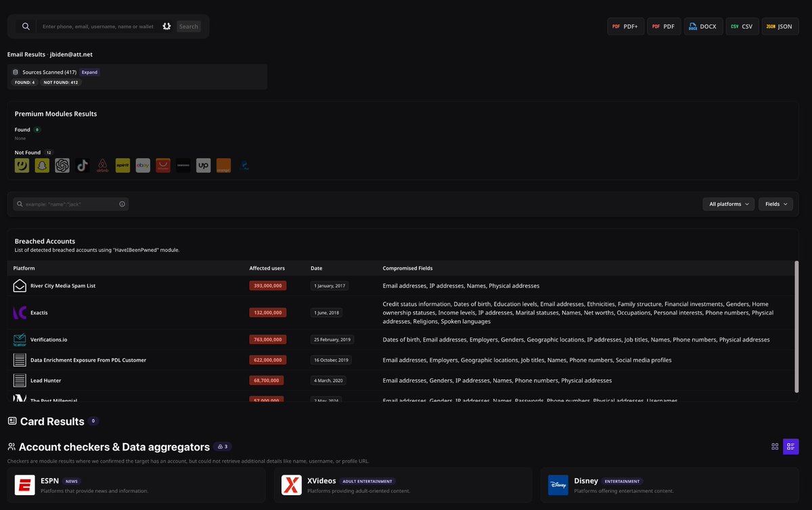Click the 25 February, 2019 date
The width and height of the screenshot is (812, 510).
tap(332, 339)
